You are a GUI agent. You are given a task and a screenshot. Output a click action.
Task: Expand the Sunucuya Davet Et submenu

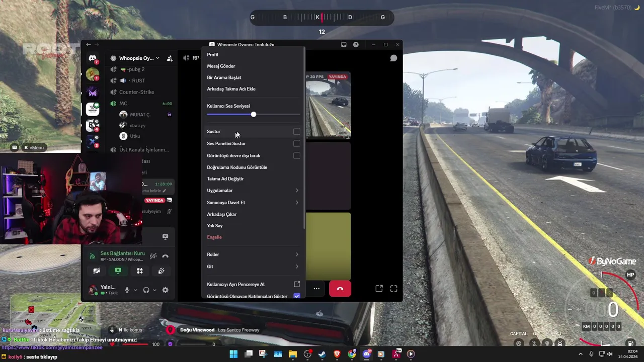253,202
